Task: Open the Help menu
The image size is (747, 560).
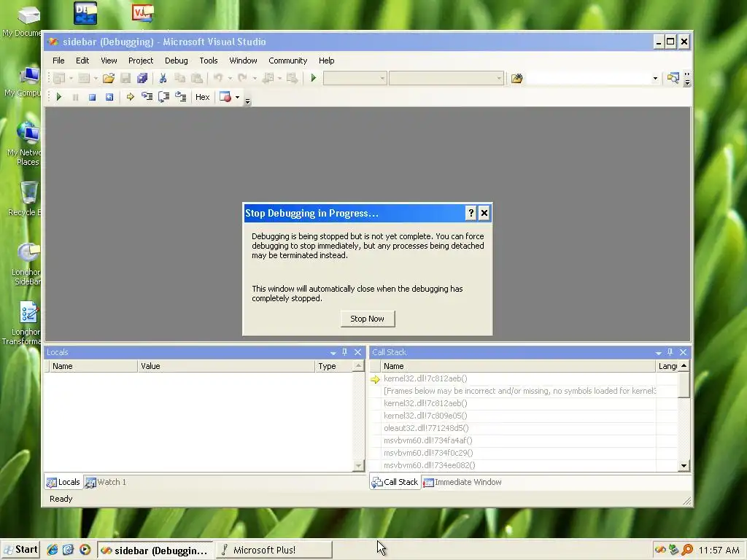Action: pos(326,61)
